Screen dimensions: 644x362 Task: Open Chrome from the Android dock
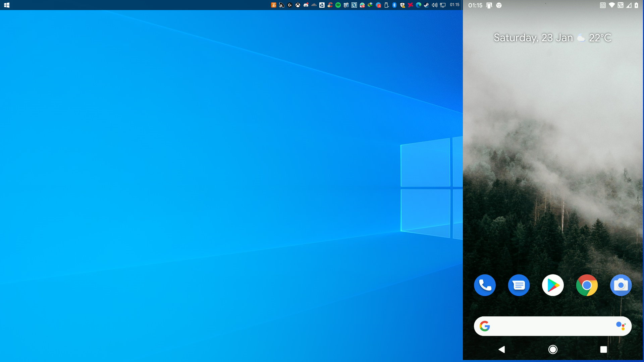point(587,285)
